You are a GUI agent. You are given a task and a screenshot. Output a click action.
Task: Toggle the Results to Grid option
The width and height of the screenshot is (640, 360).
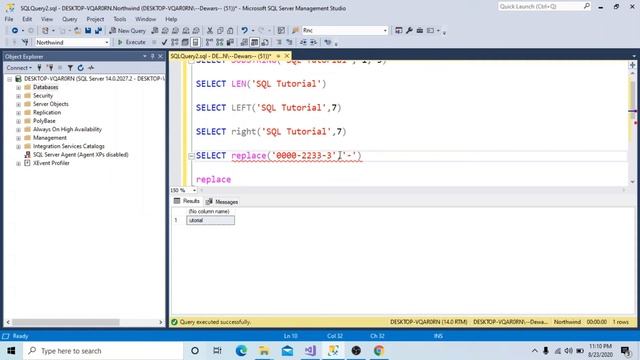click(x=255, y=42)
